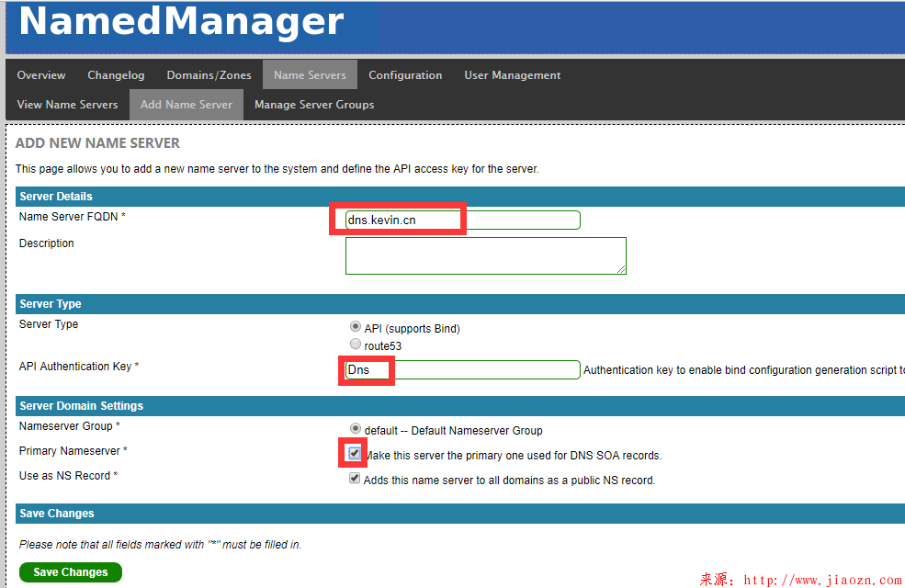
Task: Select default Nameserver Group radio button
Action: [x=356, y=429]
